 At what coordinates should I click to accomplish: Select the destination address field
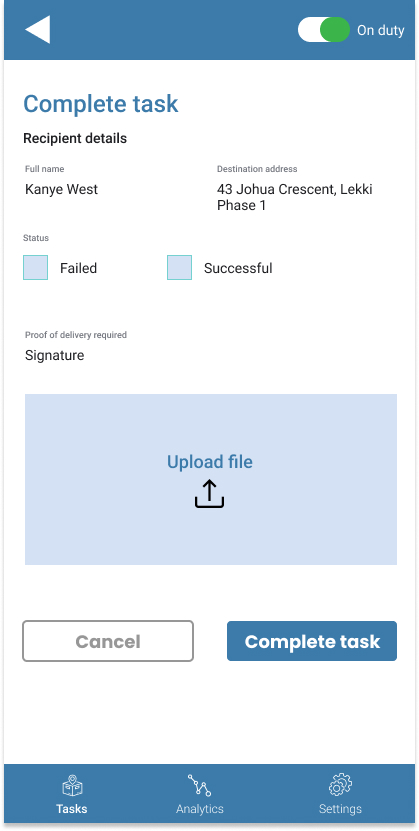295,197
